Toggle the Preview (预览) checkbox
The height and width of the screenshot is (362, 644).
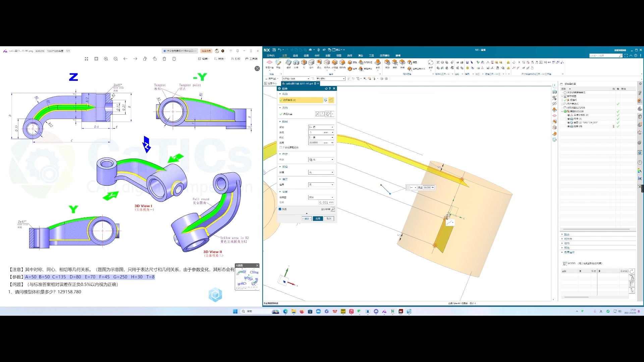pyautogui.click(x=280, y=209)
